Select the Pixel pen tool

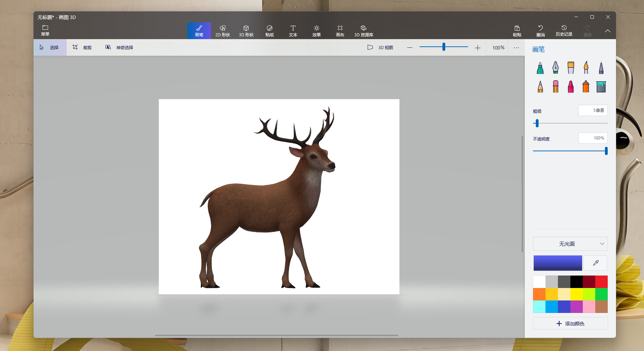click(x=601, y=68)
